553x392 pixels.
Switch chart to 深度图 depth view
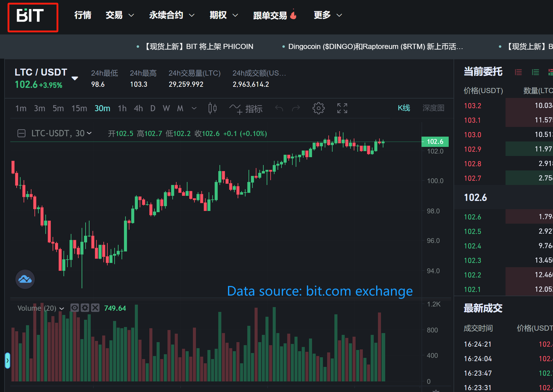[x=433, y=108]
